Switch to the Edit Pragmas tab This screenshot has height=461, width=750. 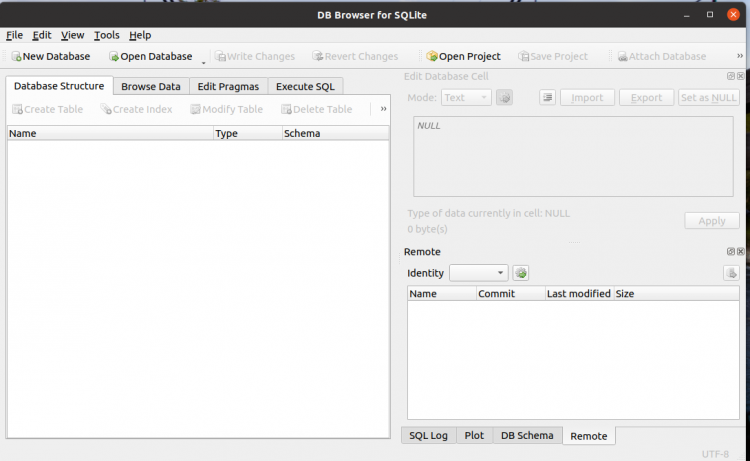(x=228, y=87)
